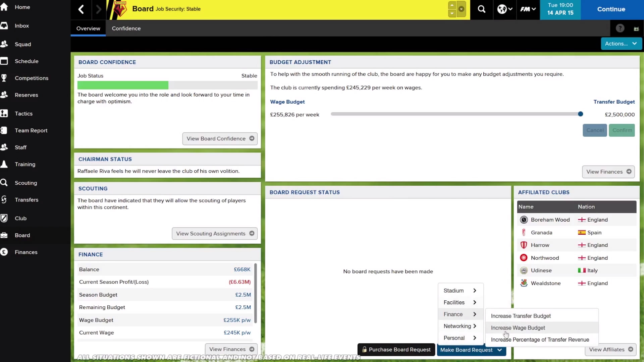Open the world globe dropdown
This screenshot has height=362, width=644.
[504, 9]
